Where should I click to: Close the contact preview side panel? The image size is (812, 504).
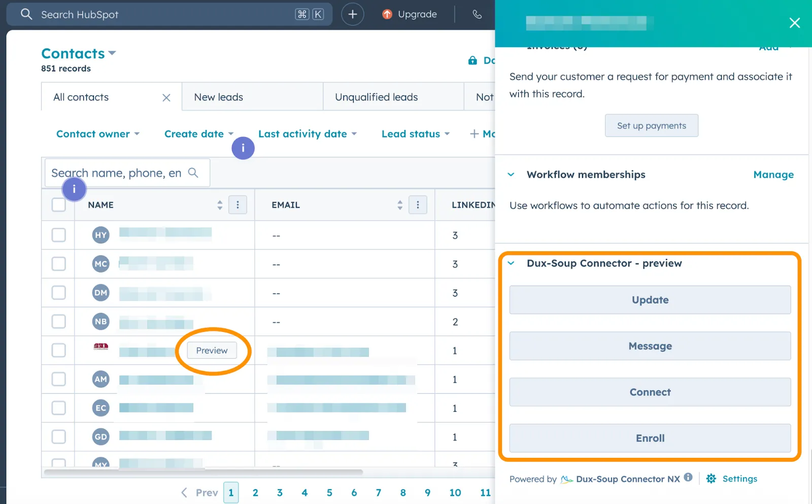point(795,23)
